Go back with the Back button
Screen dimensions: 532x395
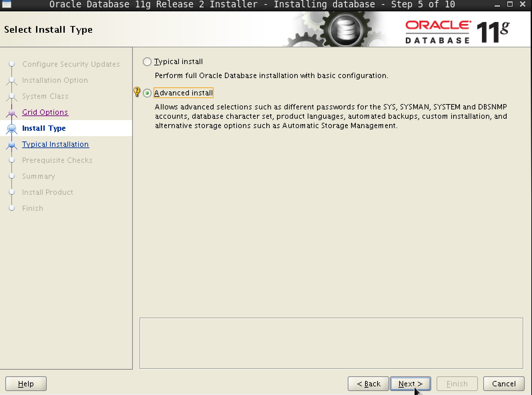tap(368, 384)
